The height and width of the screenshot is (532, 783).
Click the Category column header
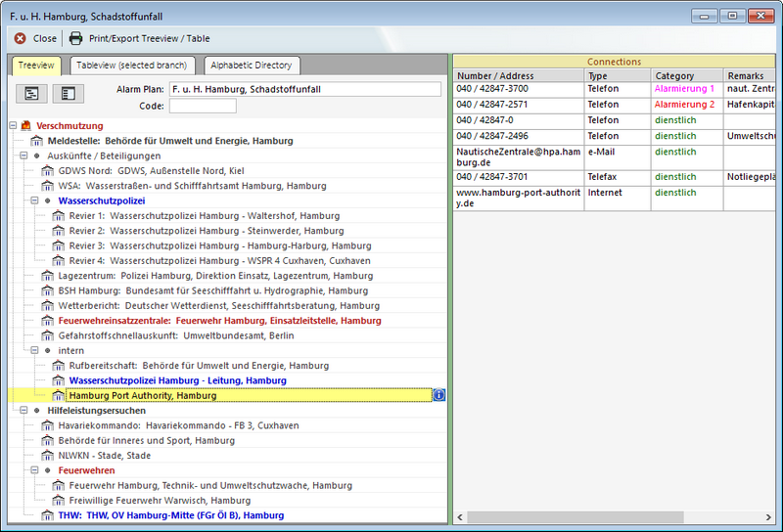point(688,76)
